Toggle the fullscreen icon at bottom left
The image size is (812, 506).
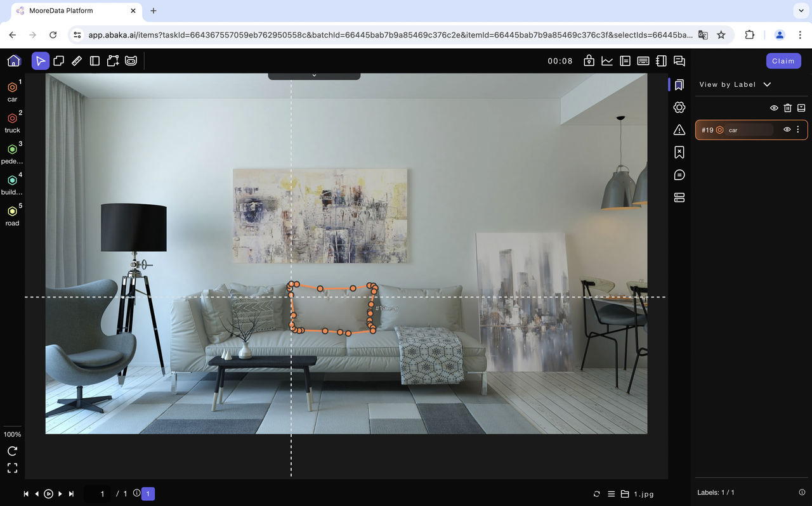pos(12,468)
